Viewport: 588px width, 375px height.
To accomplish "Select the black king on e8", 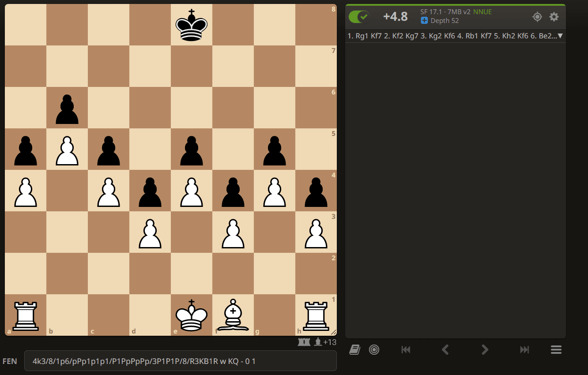I will coord(192,25).
